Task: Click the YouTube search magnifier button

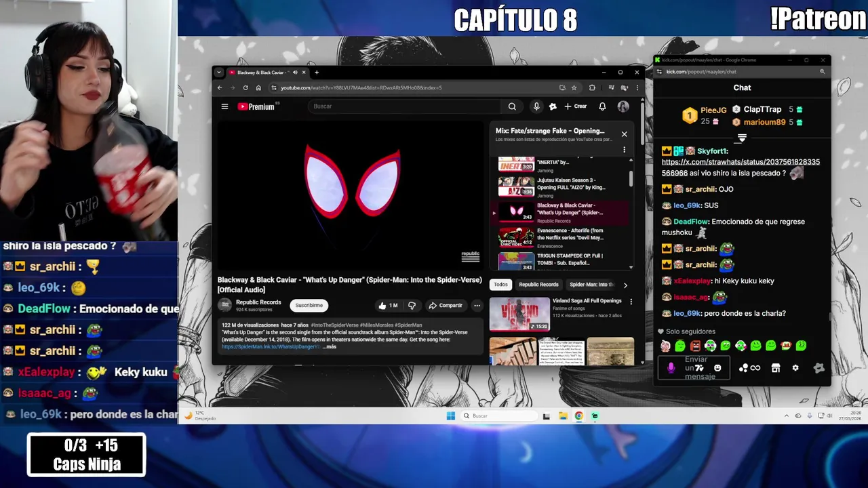Action: point(512,106)
